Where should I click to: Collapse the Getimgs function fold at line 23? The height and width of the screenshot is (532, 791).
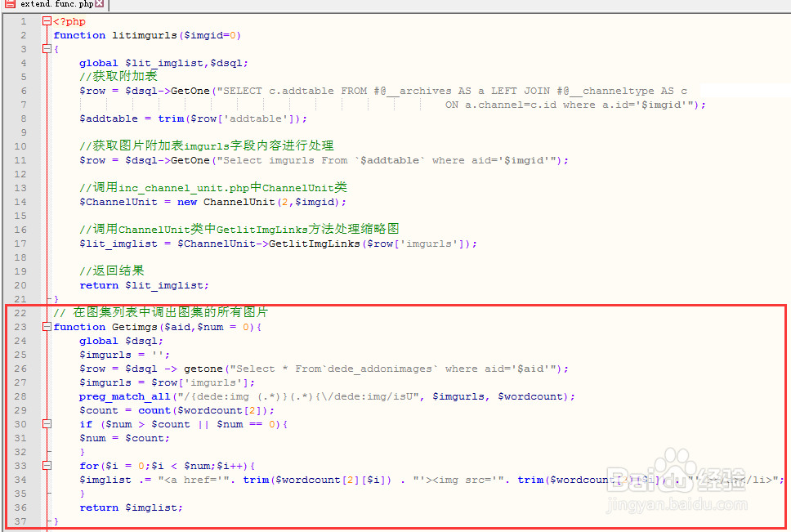point(47,327)
